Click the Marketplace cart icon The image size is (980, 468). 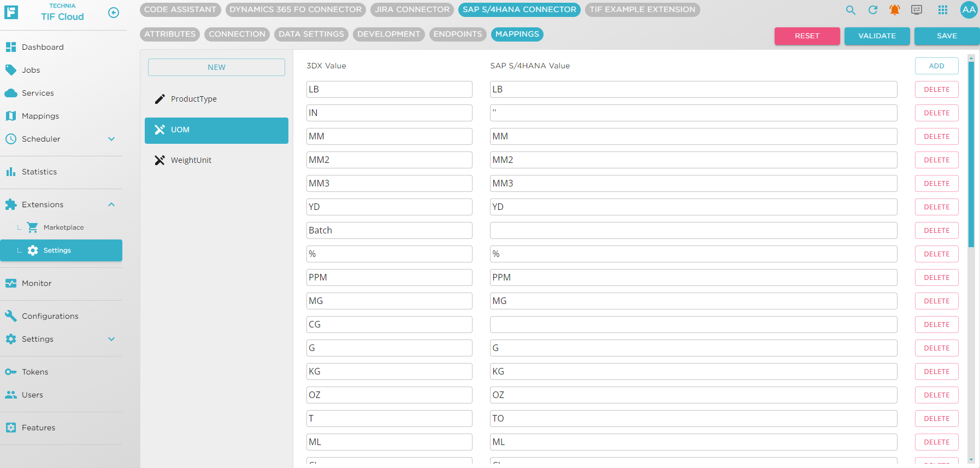point(33,227)
